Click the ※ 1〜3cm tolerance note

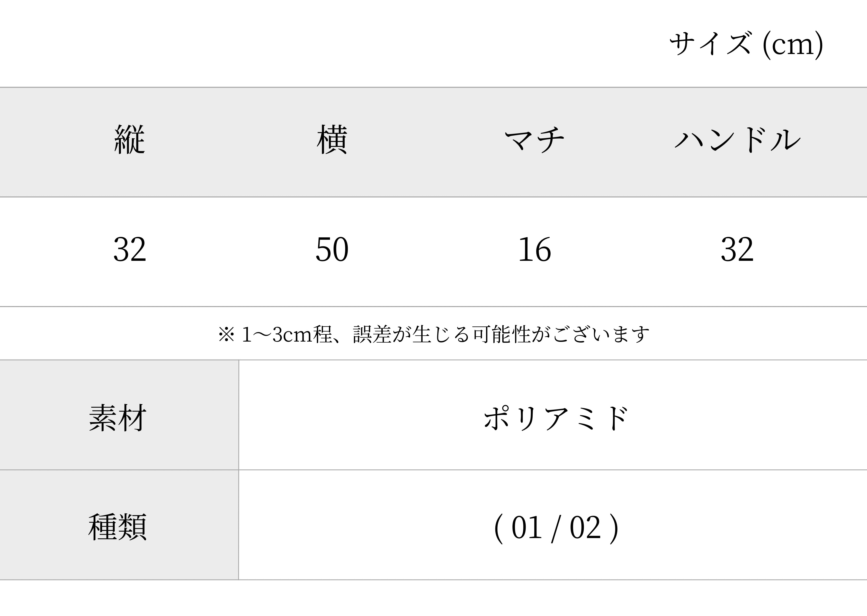(x=434, y=334)
